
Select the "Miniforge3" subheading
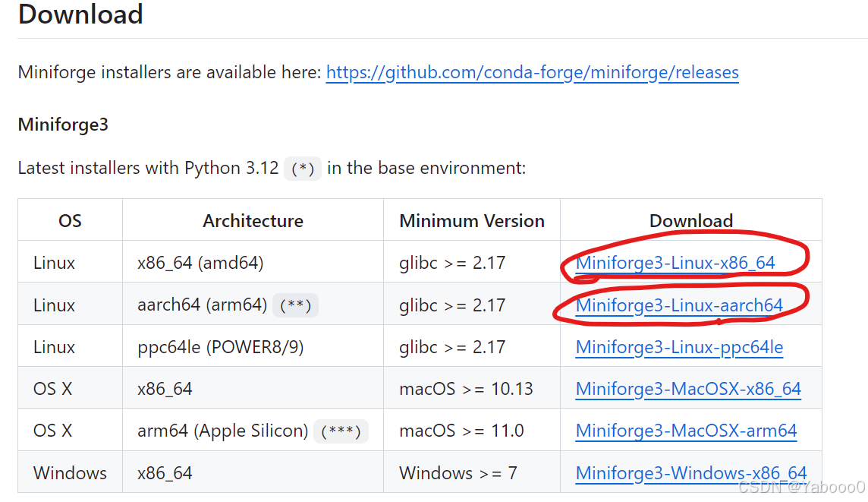point(63,125)
